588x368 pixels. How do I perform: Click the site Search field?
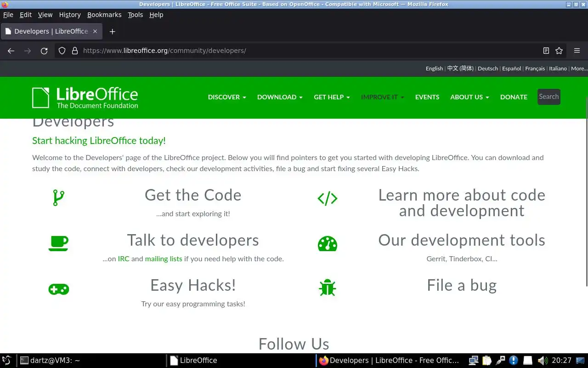549,97
